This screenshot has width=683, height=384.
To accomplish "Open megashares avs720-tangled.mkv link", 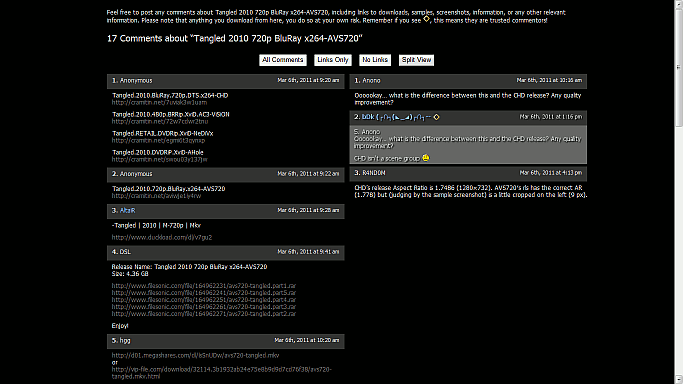I will tap(195, 356).
